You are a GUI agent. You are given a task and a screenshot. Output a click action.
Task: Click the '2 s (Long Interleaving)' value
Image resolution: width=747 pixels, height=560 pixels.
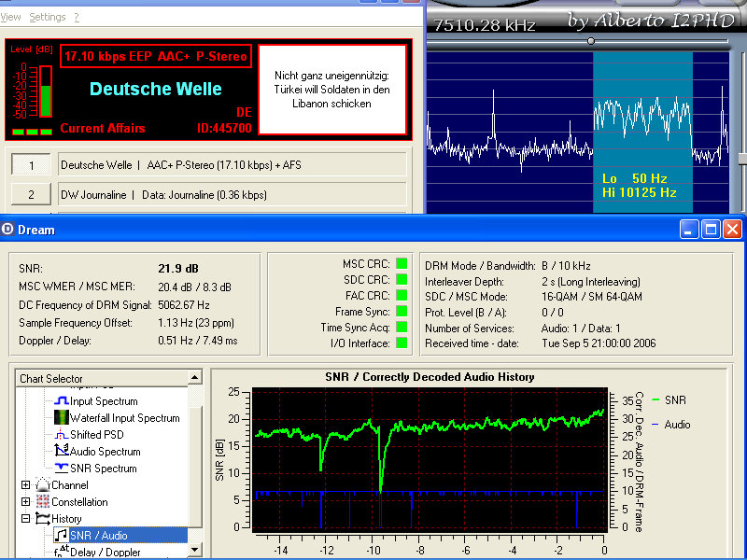[591, 282]
